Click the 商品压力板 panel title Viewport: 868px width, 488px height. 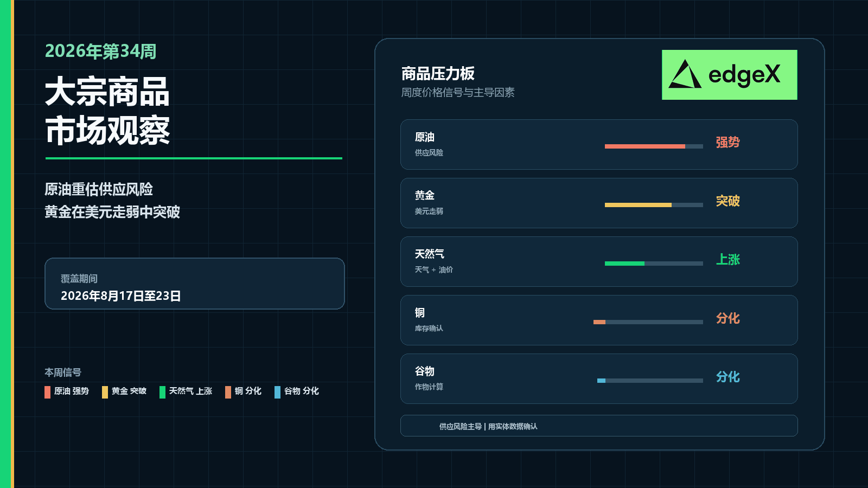(438, 74)
